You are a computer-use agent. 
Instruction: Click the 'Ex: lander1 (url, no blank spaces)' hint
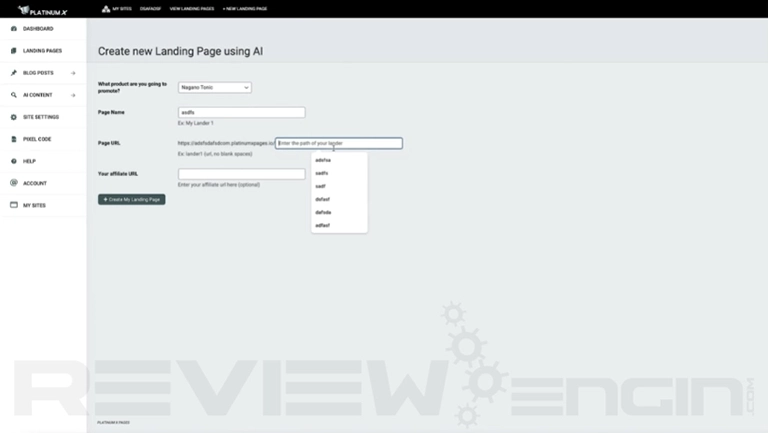click(x=215, y=154)
